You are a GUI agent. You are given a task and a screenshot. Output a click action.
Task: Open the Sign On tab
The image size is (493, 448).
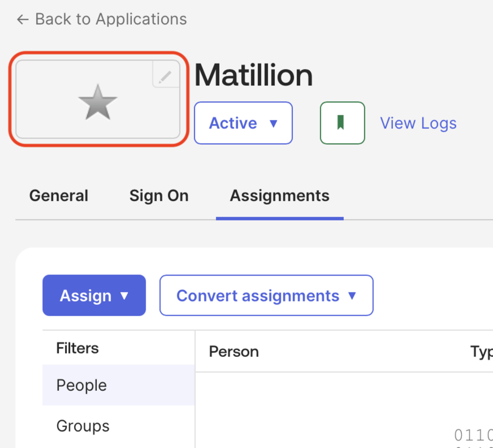pyautogui.click(x=159, y=196)
